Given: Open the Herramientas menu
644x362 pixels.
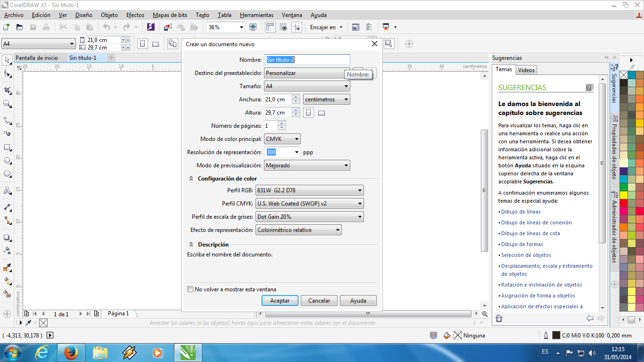Looking at the screenshot, I should [x=256, y=15].
